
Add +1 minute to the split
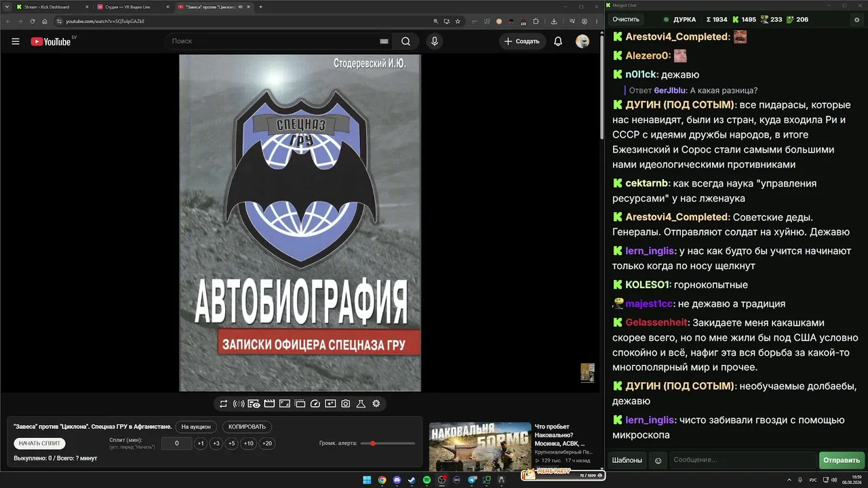coord(201,443)
